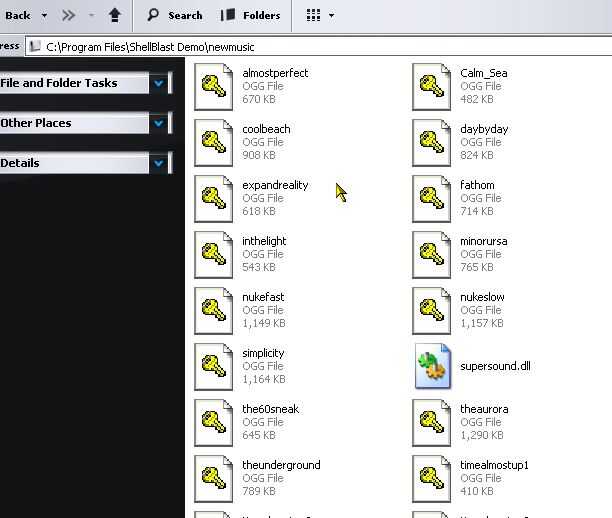Select the supersound.dll gear icon
This screenshot has width=612, height=518.
(x=433, y=366)
